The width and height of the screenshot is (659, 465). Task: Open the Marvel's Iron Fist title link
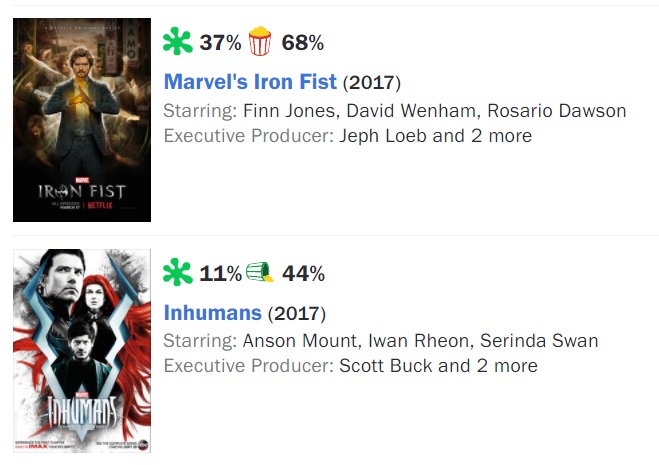[x=250, y=82]
